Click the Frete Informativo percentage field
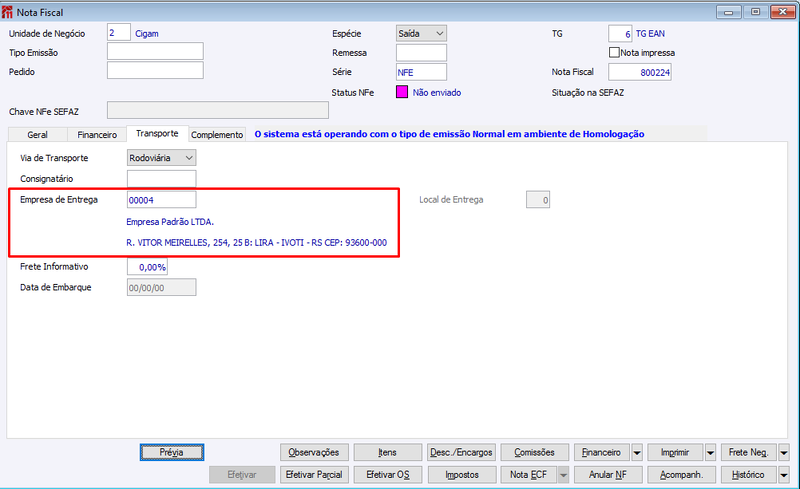 pos(147,267)
